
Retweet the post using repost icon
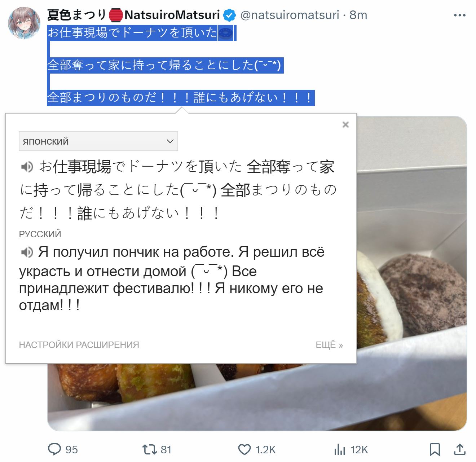[149, 449]
